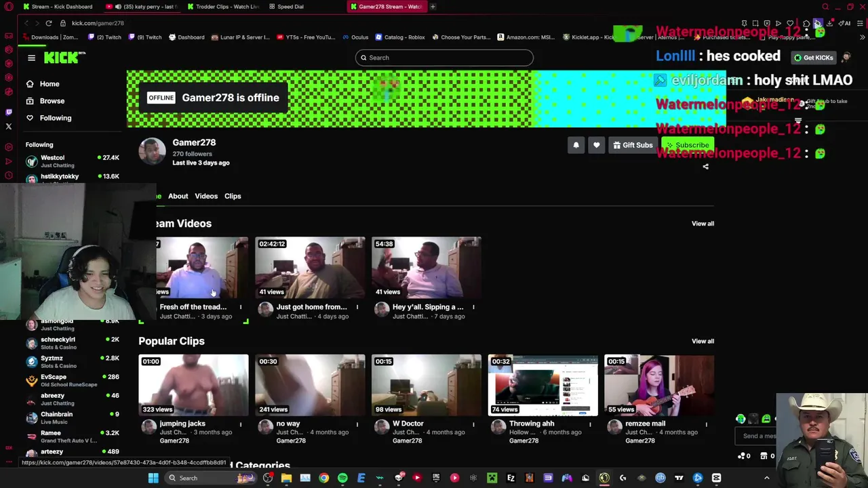Open Spotify from the taskbar

(342, 479)
